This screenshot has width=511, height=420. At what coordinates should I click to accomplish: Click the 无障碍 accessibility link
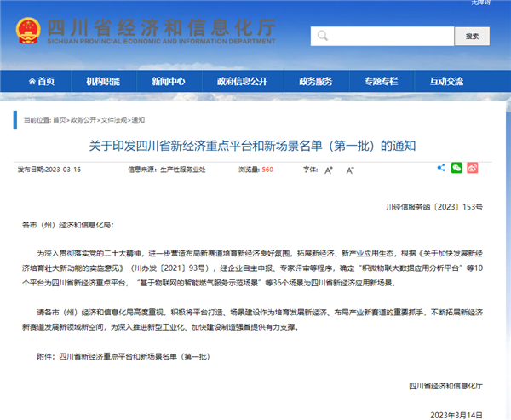tap(482, 3)
